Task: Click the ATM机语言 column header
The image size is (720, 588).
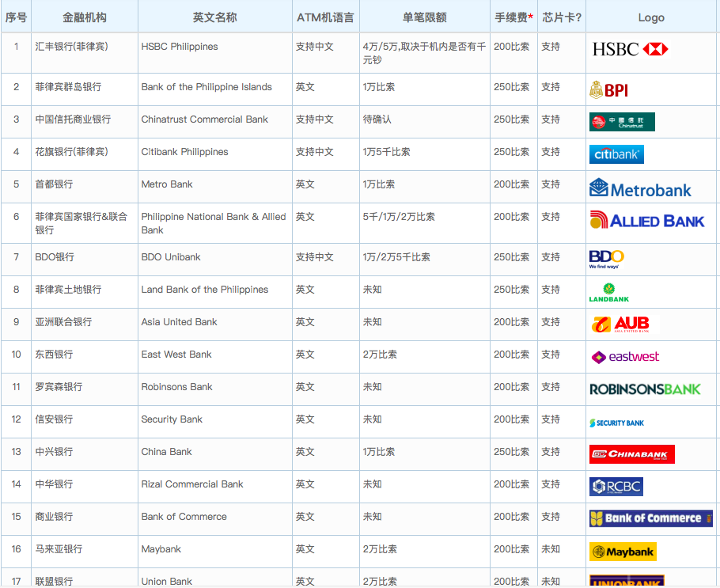Action: pos(325,17)
